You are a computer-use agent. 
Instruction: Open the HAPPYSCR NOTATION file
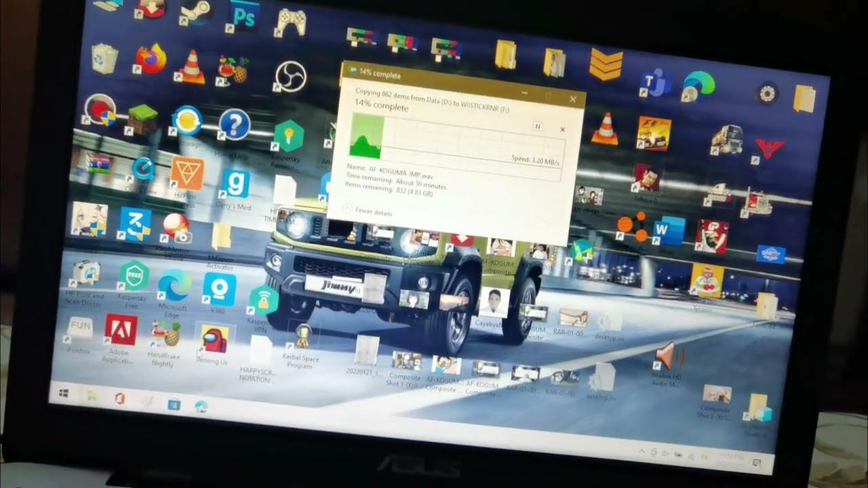click(x=261, y=351)
